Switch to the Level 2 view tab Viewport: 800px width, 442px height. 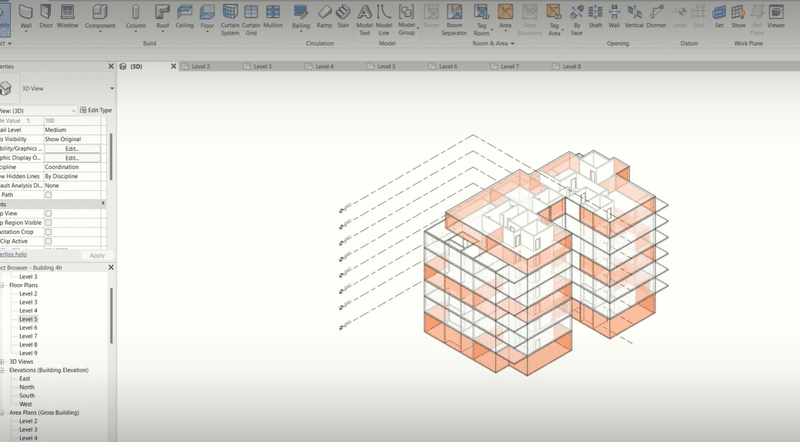pyautogui.click(x=201, y=66)
